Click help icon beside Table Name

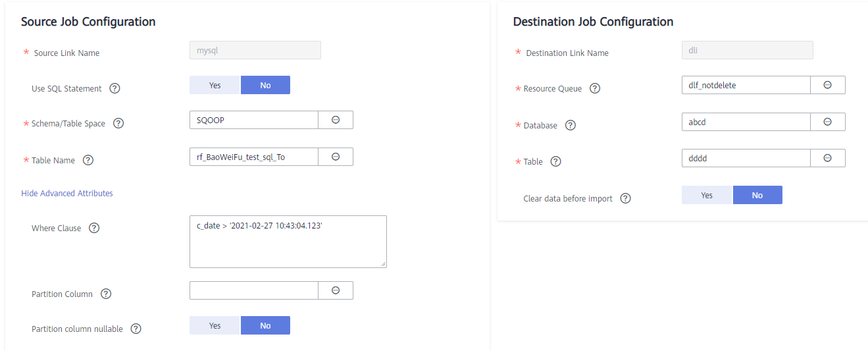pos(88,160)
